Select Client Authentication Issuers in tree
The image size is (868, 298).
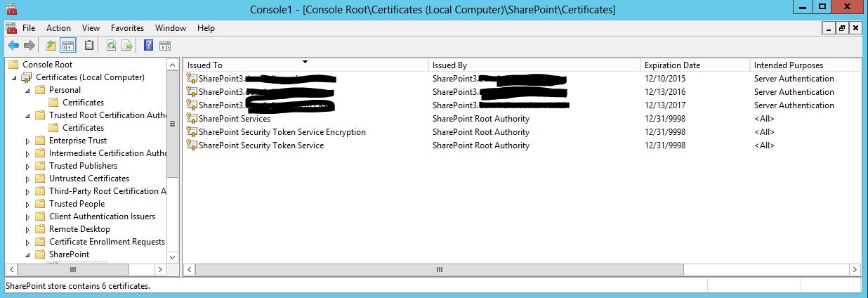(102, 216)
